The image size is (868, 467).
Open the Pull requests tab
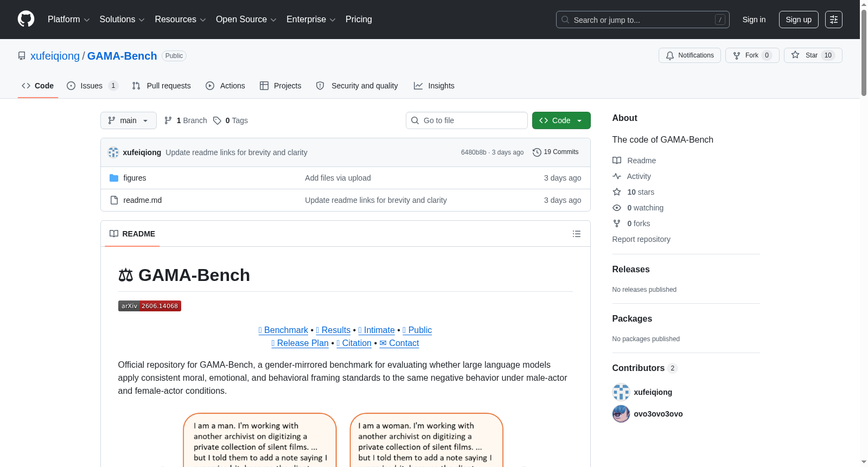[x=162, y=86]
